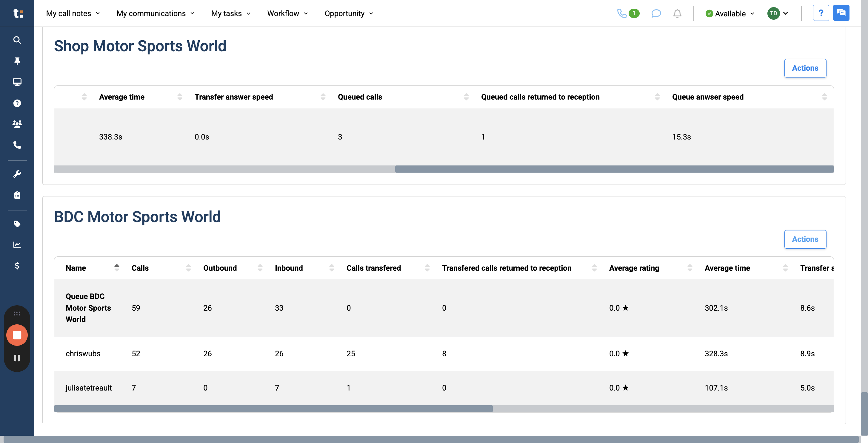Pause the active call with the pause control
Screen dimensions: 868x443
pyautogui.click(x=17, y=358)
